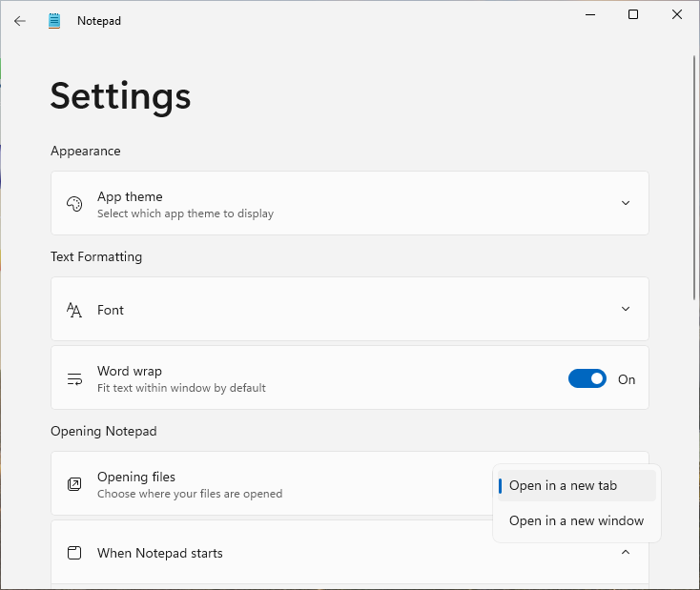Click the App theme palette icon
700x590 pixels.
coord(74,204)
